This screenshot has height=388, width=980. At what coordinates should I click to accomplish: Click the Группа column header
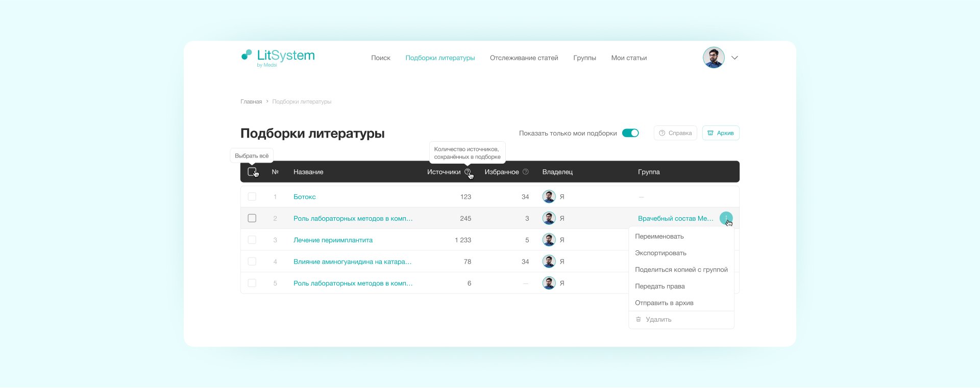click(x=649, y=172)
